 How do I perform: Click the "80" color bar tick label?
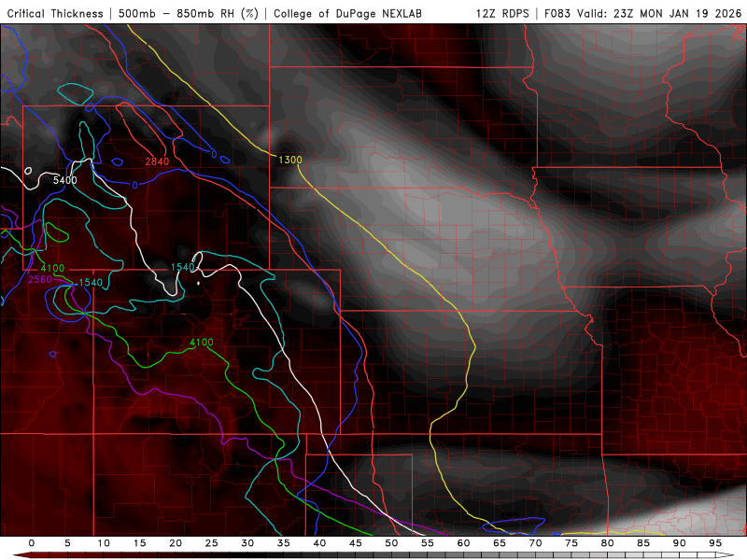tap(608, 543)
